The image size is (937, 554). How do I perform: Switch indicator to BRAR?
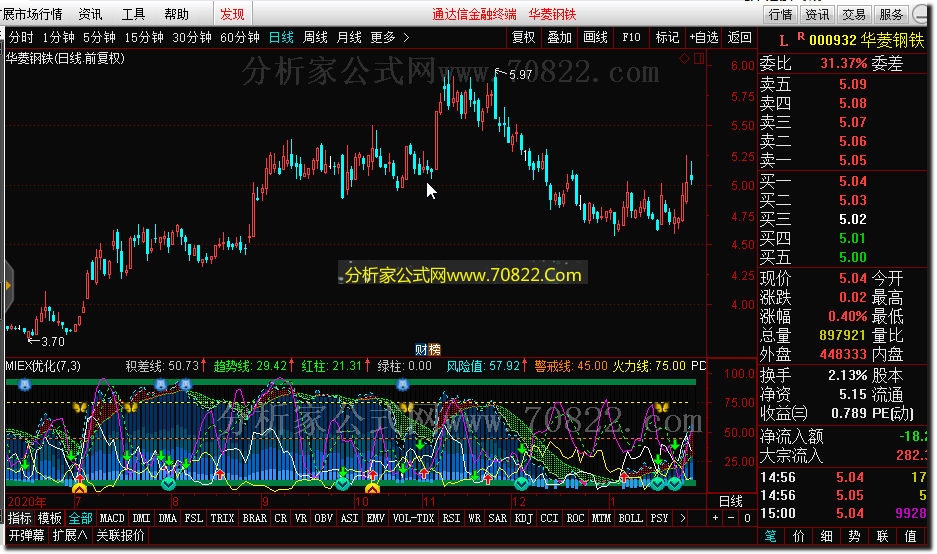click(x=255, y=518)
